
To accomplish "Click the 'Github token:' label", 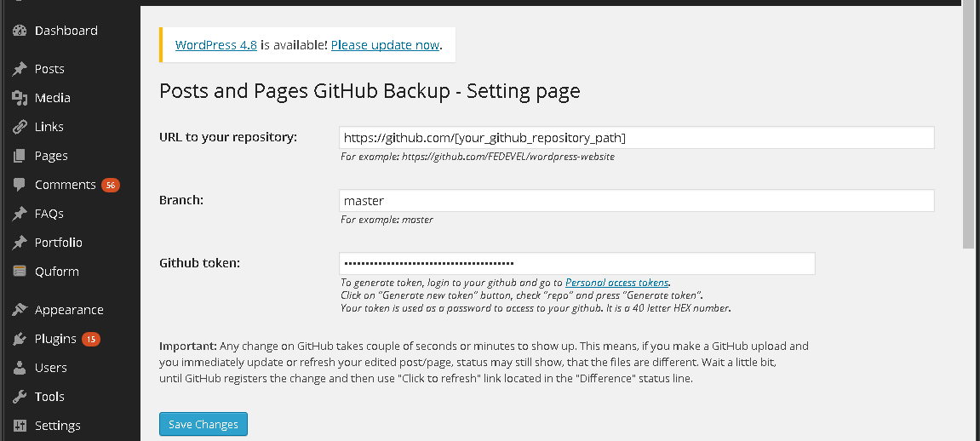I will [200, 263].
